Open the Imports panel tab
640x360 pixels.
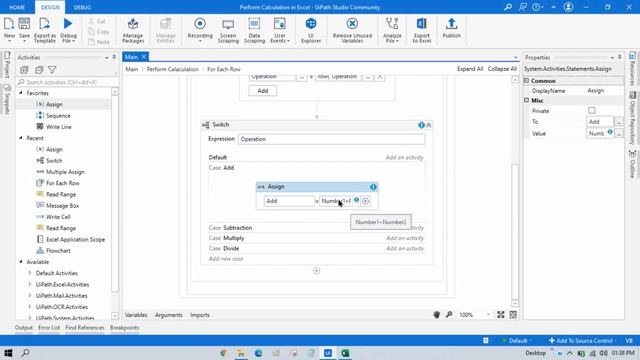pos(200,315)
